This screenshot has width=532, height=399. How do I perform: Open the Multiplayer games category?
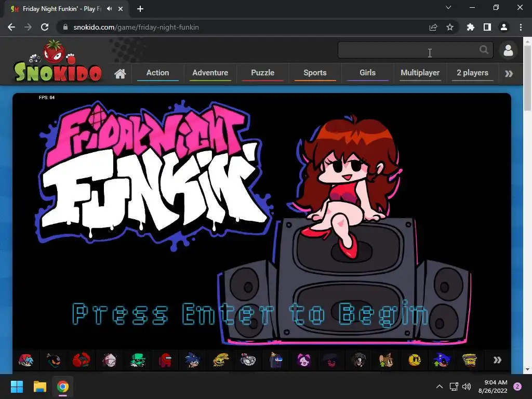(x=420, y=73)
